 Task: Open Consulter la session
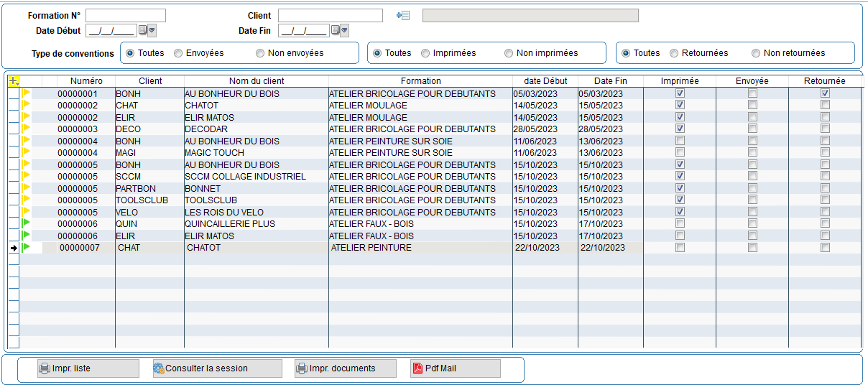coord(217,368)
